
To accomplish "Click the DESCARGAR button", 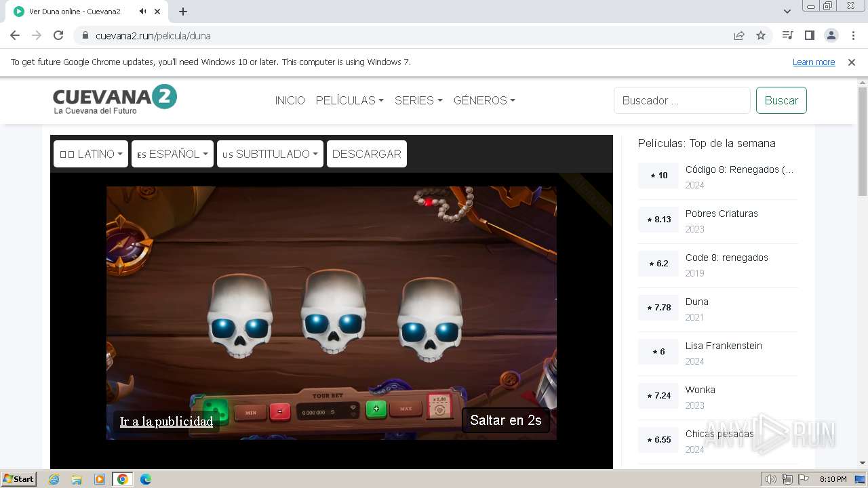I will 366,154.
